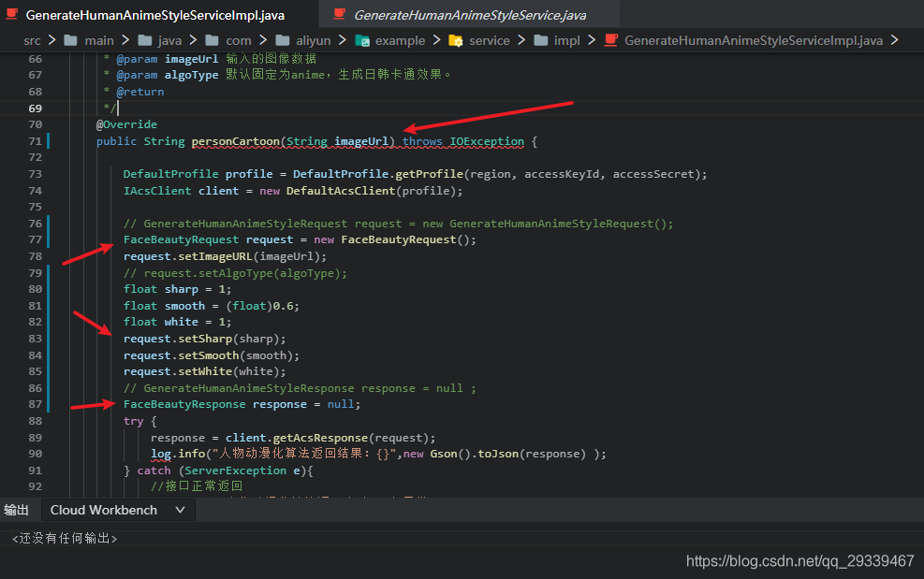Viewport: 924px width, 579px height.
Task: Select the GenerateHumanAnimeStyleServiceImpl.java breadcrumb item
Action: click(x=753, y=40)
